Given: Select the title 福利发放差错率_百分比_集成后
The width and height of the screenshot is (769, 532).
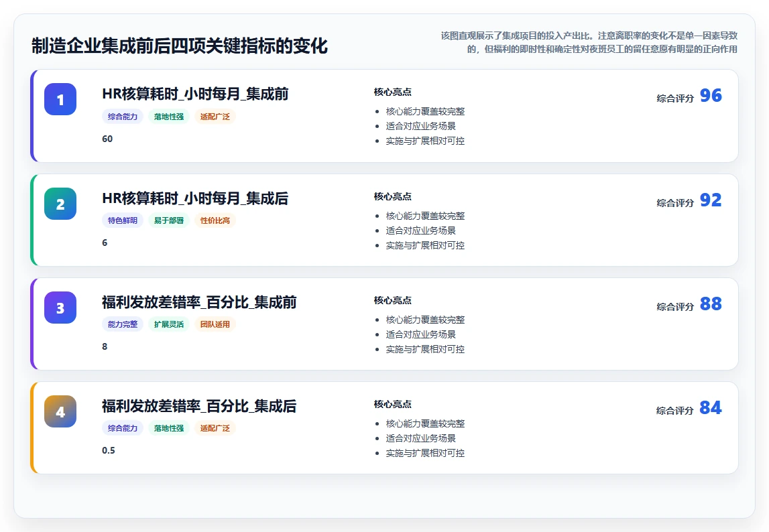Looking at the screenshot, I should (x=199, y=406).
